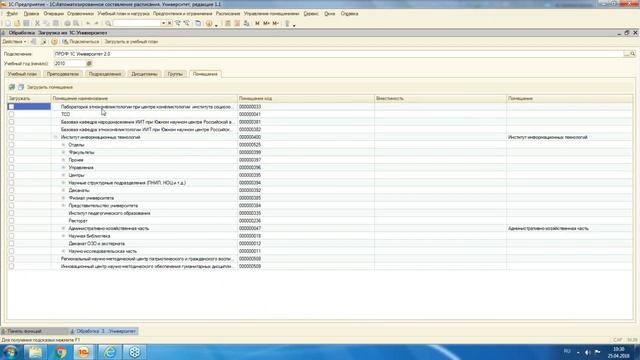The width and height of the screenshot is (640, 360).
Task: Click the M- memory subtract button
Action: [276, 23]
